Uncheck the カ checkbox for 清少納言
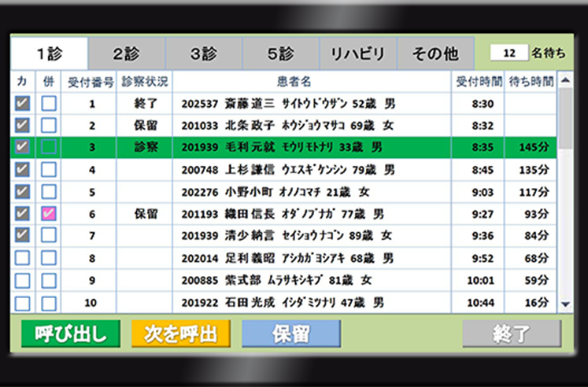 pos(22,235)
